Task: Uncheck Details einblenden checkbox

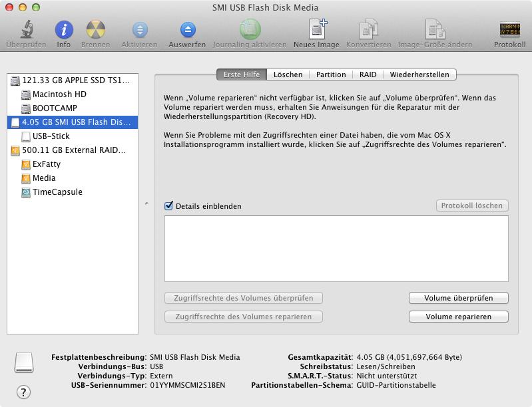Action: (168, 205)
